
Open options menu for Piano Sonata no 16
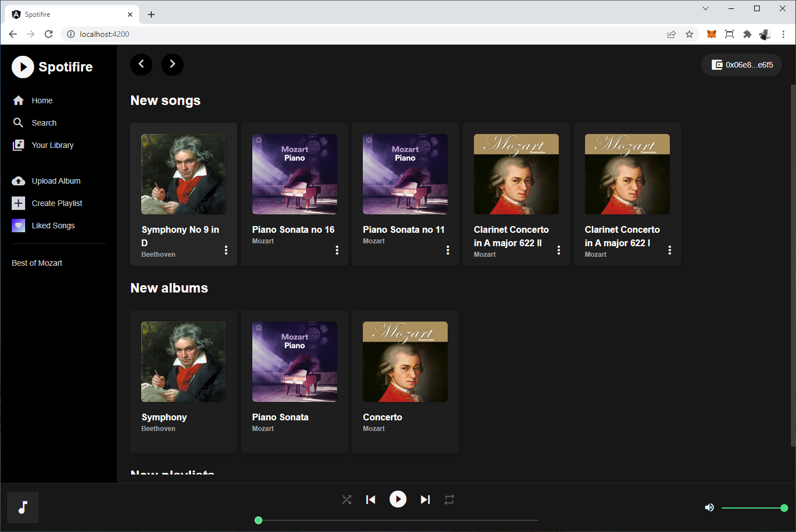click(x=337, y=250)
